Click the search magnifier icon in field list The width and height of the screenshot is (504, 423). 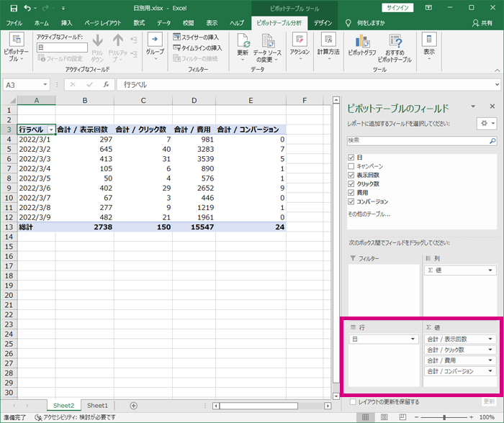[x=492, y=141]
